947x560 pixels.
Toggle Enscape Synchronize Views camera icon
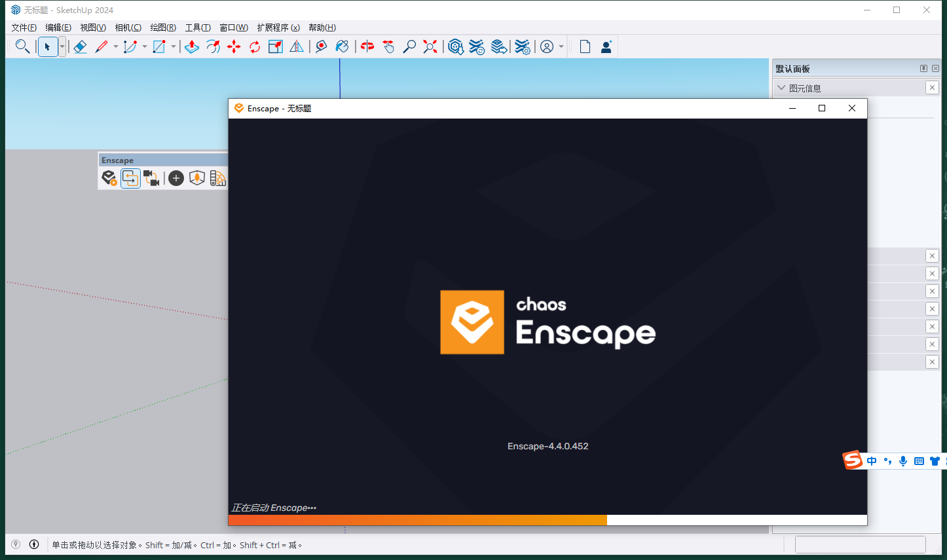tap(152, 178)
